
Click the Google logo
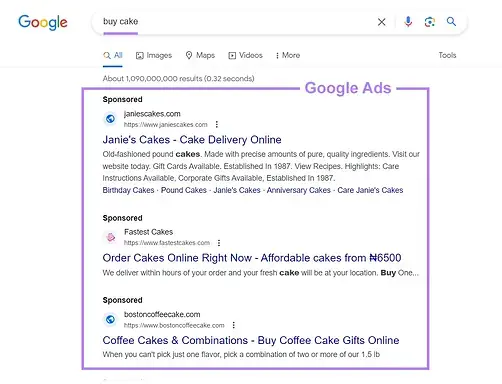coord(43,22)
